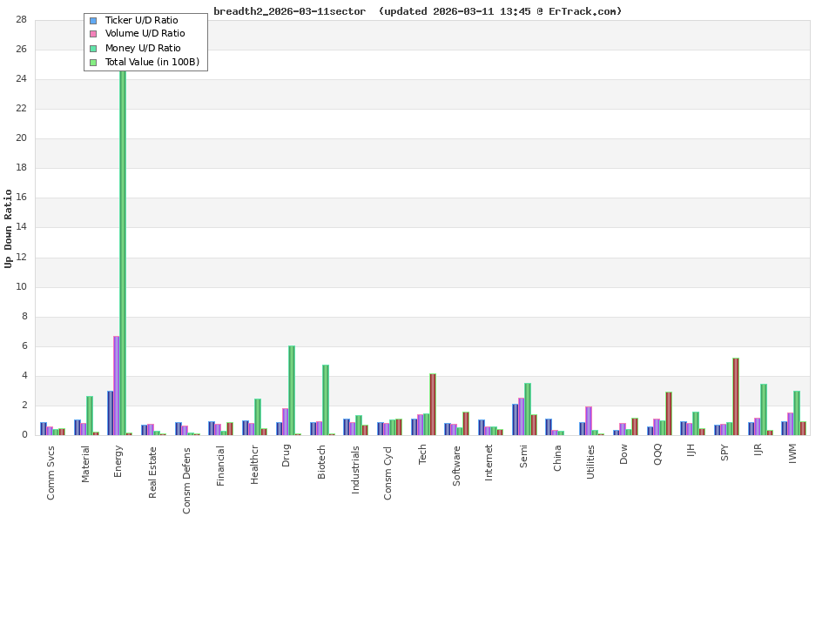This screenshot has height=644, width=836.
Task: Select the Energy axis label
Action: tap(120, 461)
